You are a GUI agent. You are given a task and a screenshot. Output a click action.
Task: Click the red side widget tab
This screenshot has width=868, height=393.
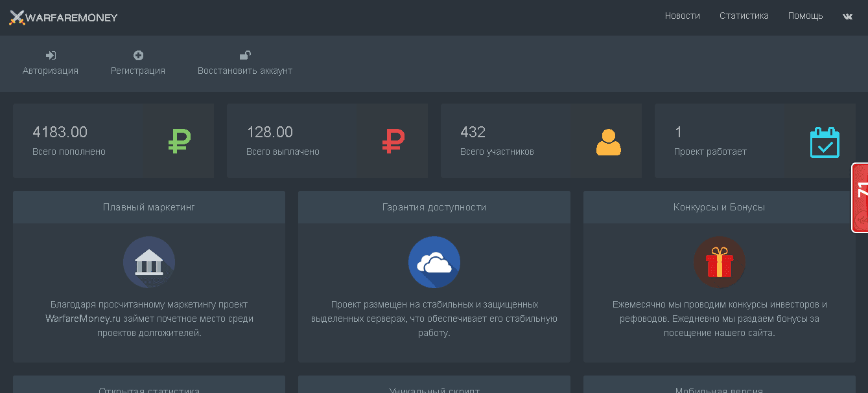click(x=860, y=197)
